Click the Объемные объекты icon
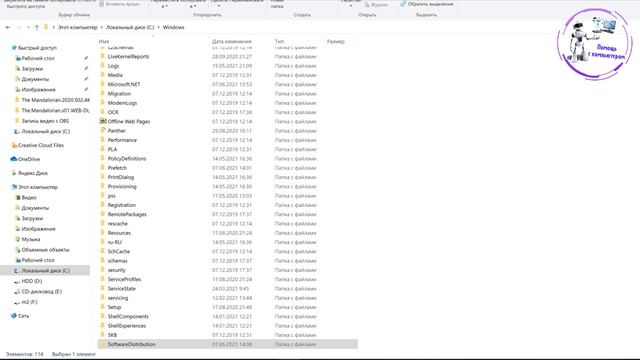The height and width of the screenshot is (360, 640). click(x=18, y=249)
